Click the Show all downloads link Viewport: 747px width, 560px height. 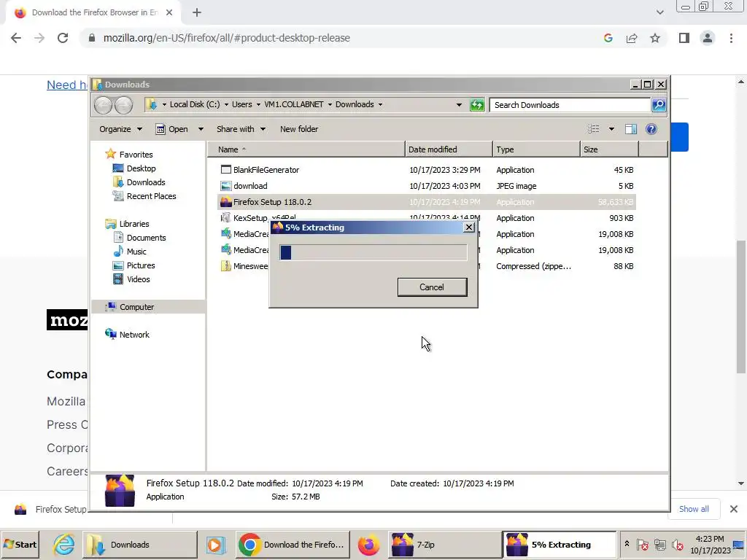pyautogui.click(x=694, y=509)
